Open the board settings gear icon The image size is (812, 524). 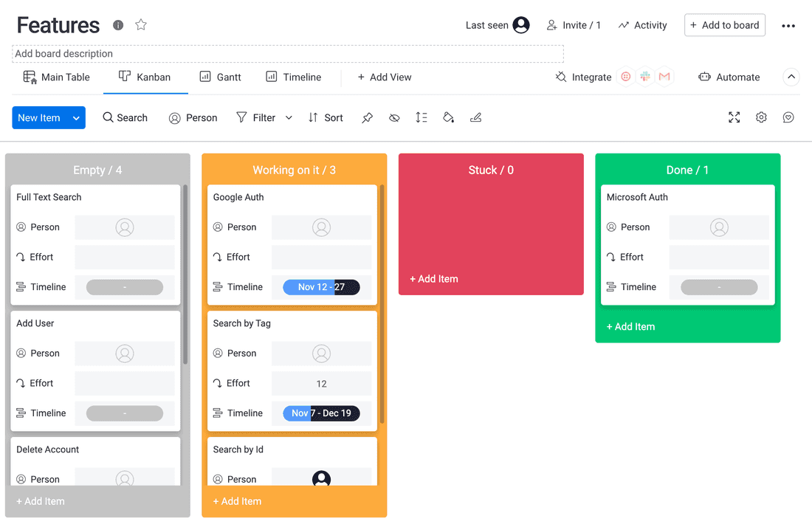pyautogui.click(x=761, y=117)
